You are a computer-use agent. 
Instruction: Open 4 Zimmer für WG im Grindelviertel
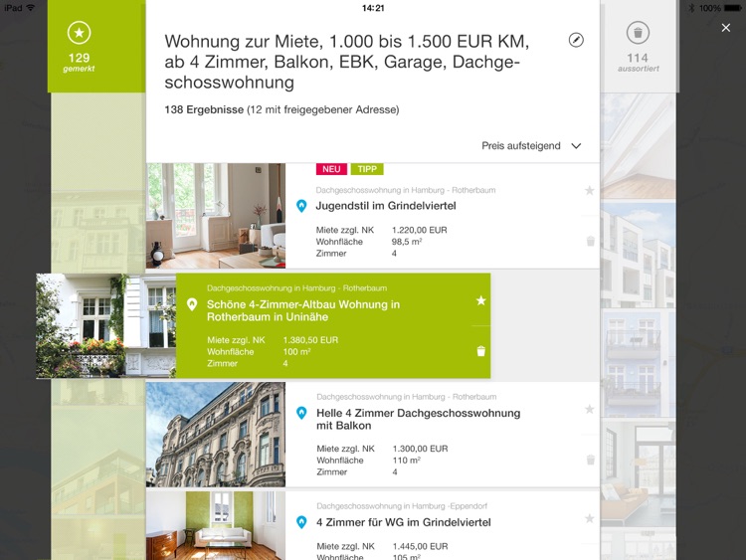pyautogui.click(x=404, y=522)
